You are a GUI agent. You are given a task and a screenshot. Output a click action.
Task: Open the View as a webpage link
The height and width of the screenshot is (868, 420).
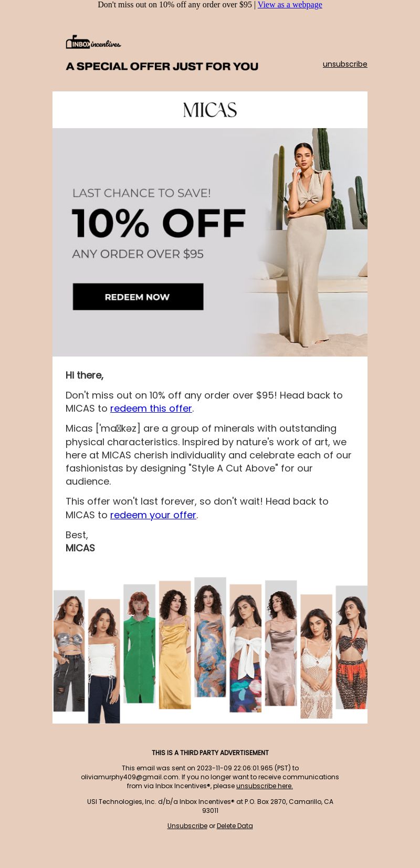pyautogui.click(x=290, y=5)
